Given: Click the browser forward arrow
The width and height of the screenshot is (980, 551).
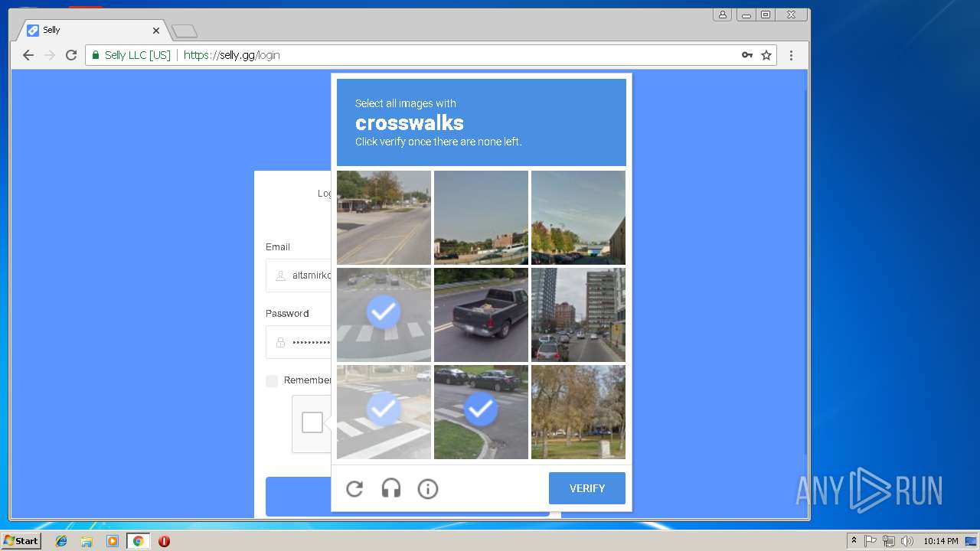Looking at the screenshot, I should click(50, 55).
